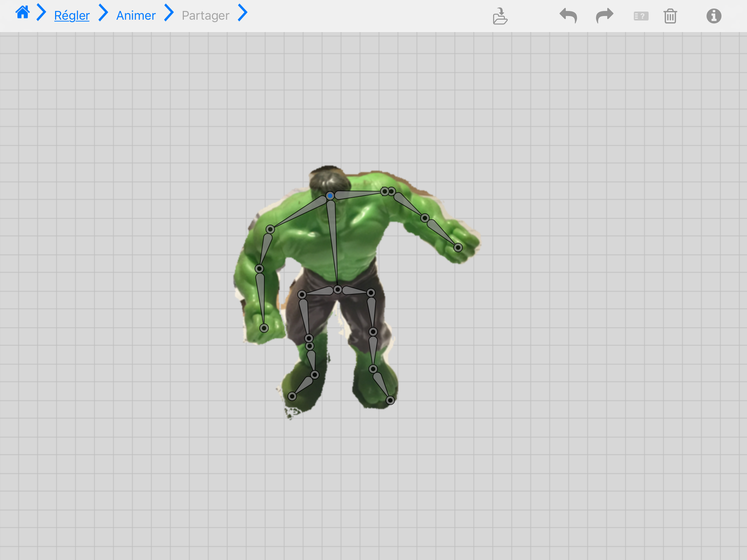The width and height of the screenshot is (747, 560).
Task: Select the right hand joint
Action: 458,248
